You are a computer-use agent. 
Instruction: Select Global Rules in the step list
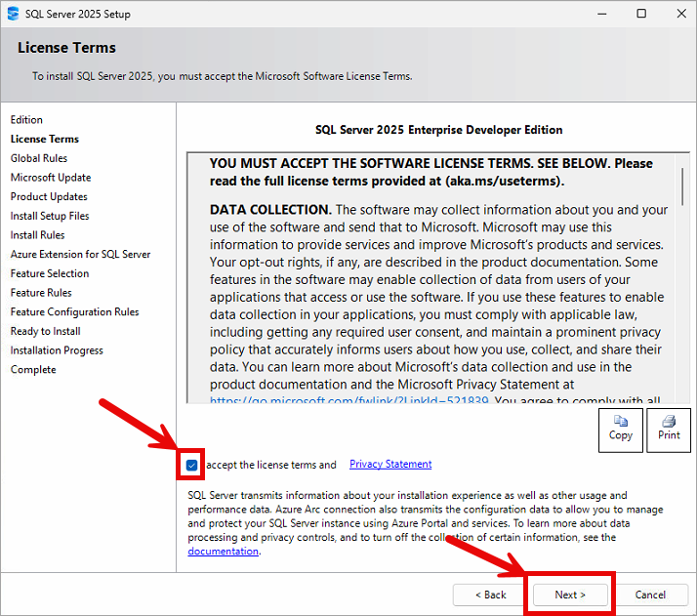(x=39, y=158)
